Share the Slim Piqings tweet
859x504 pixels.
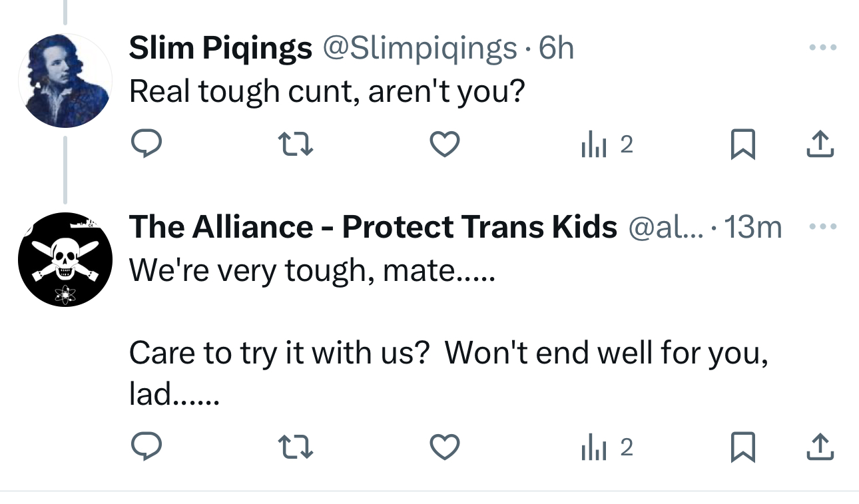click(820, 144)
